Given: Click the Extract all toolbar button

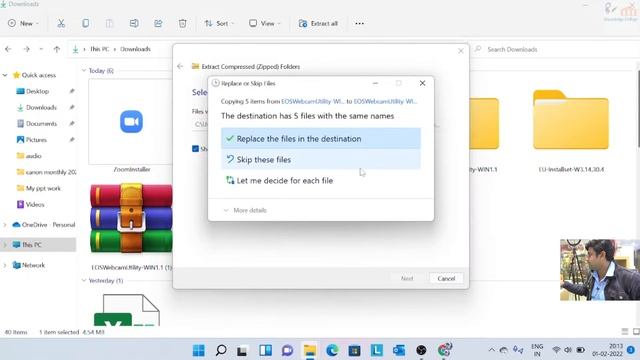Looking at the screenshot, I should pos(318,23).
